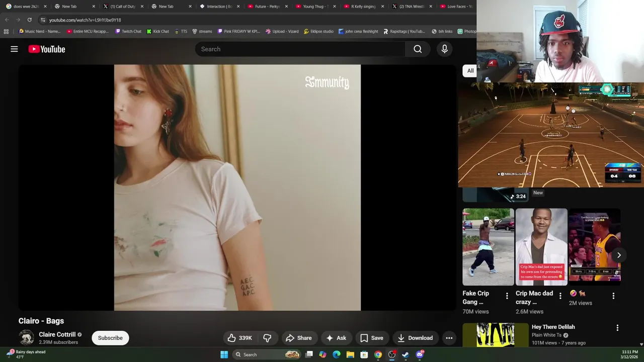Open File Explorer from taskbar
Image resolution: width=644 pixels, height=362 pixels.
pyautogui.click(x=350, y=354)
